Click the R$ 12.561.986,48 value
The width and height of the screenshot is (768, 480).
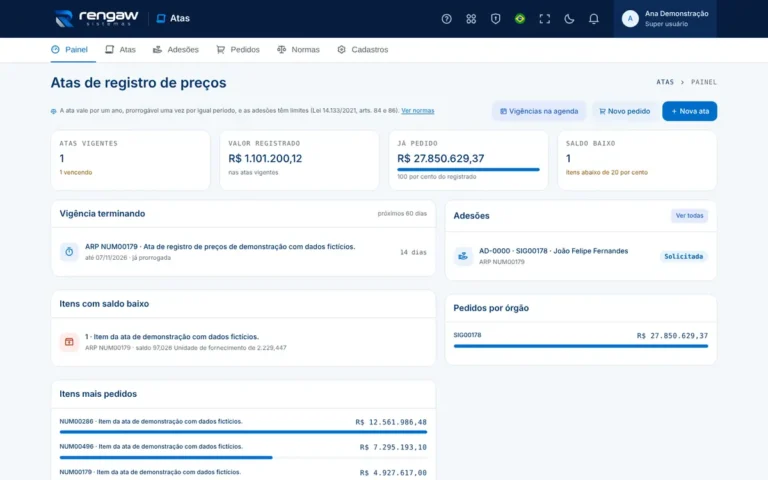391,422
